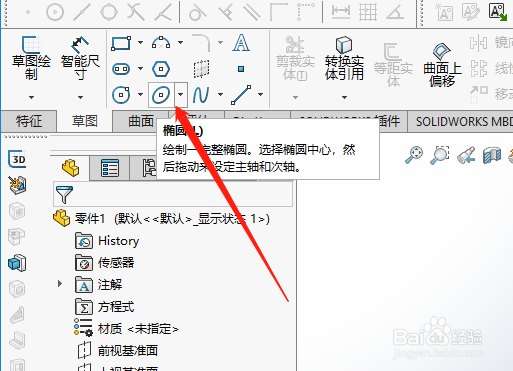Expand the circle tool dropdown arrow
The height and width of the screenshot is (371, 513).
point(140,94)
